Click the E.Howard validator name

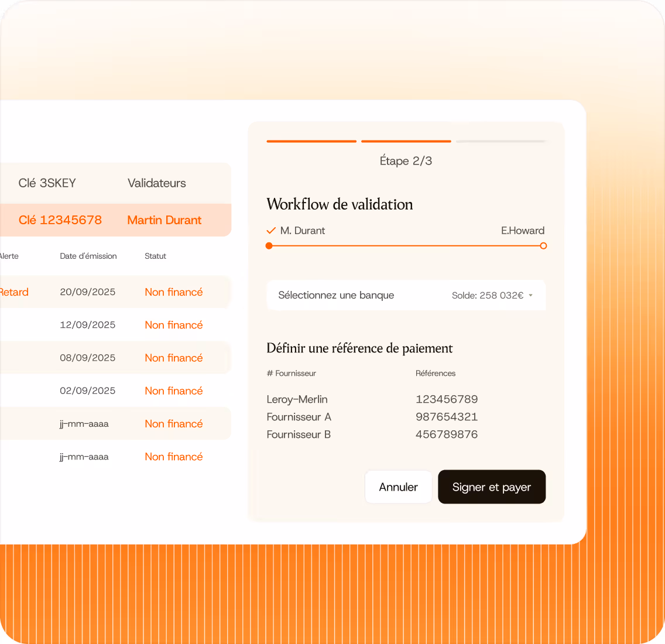coord(523,230)
